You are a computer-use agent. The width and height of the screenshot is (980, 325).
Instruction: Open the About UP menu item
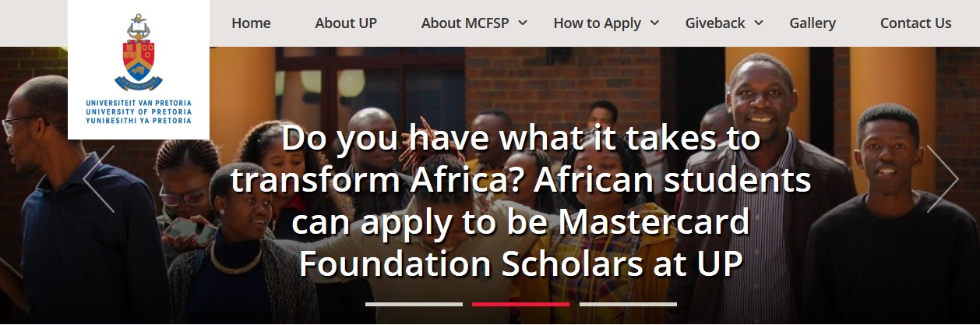click(x=346, y=23)
